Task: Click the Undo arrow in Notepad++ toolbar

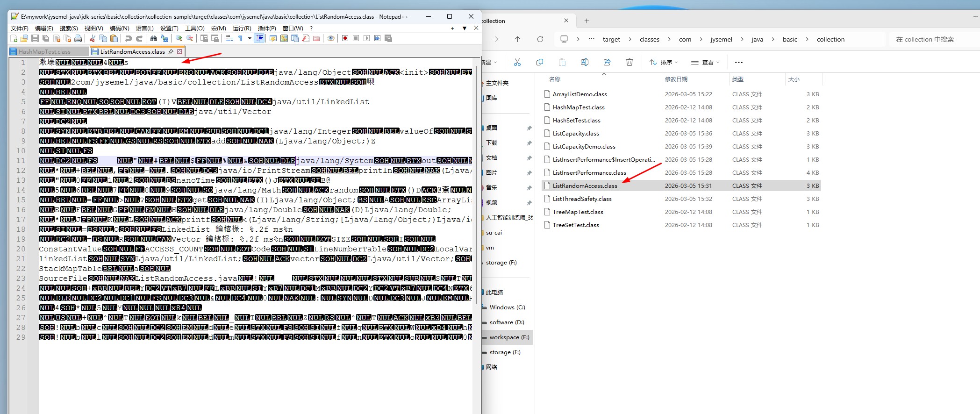Action: tap(128, 38)
